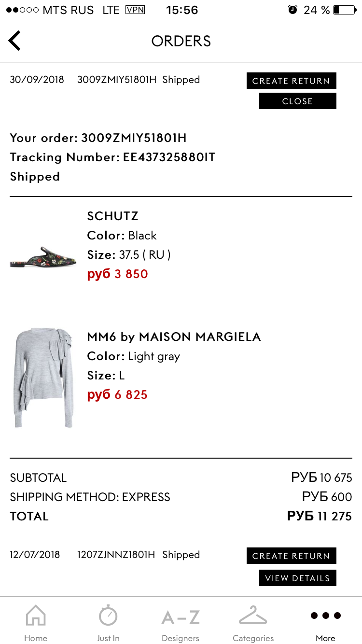This screenshot has width=362, height=644.
Task: Collapse order details with the CLOSE button
Action: tap(298, 101)
